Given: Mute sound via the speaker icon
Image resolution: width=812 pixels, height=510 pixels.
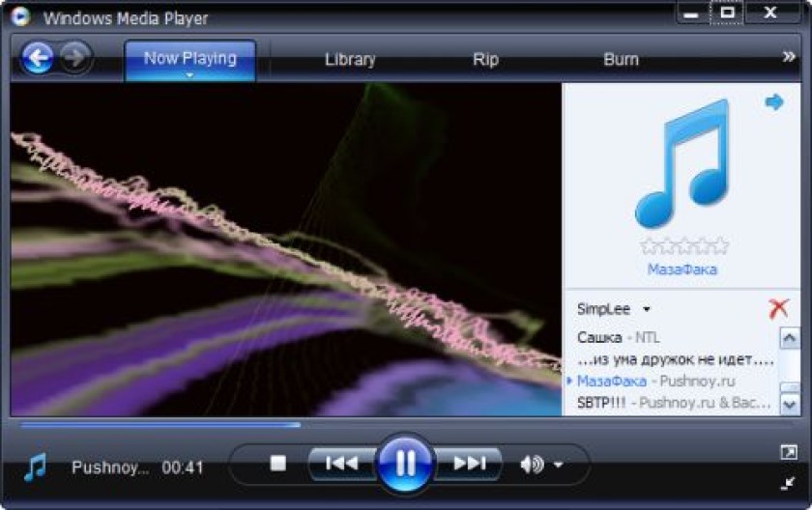Looking at the screenshot, I should (532, 465).
